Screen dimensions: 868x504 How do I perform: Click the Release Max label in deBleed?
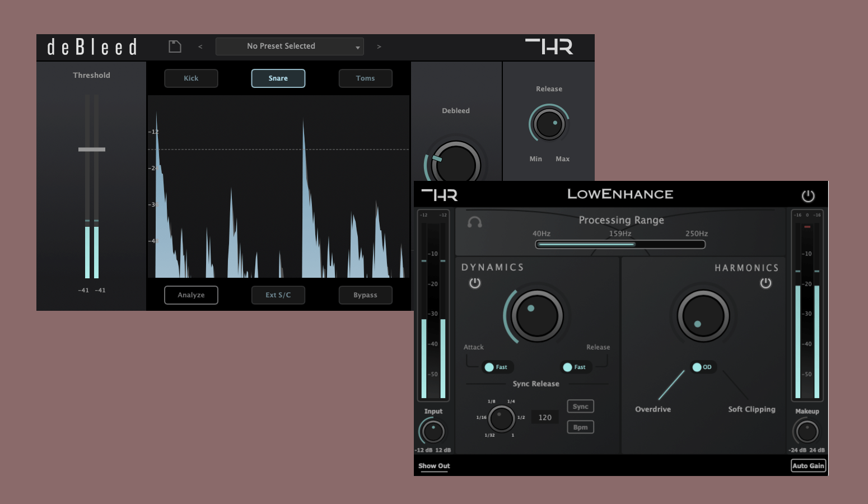pos(562,159)
